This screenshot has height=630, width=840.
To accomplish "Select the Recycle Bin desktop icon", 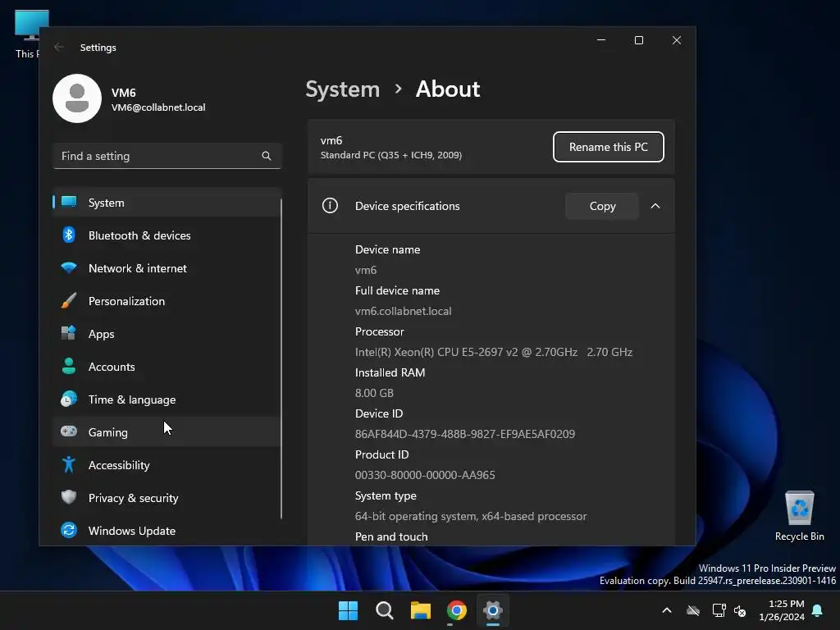I will tap(799, 517).
